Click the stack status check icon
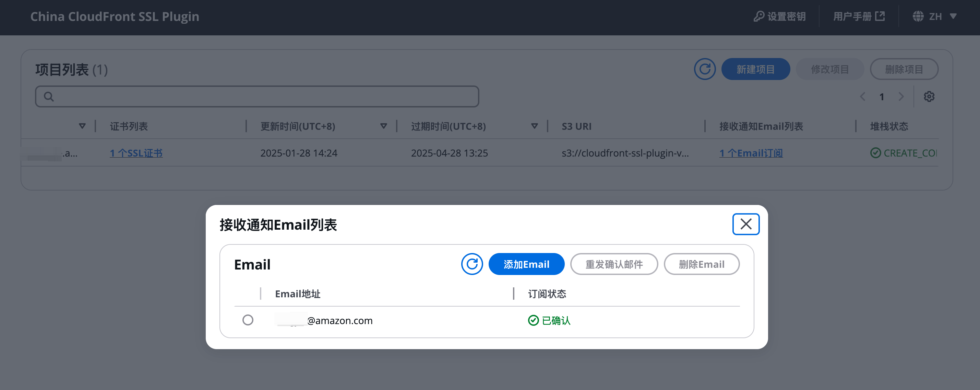Screen dimensions: 980x390 [x=875, y=153]
